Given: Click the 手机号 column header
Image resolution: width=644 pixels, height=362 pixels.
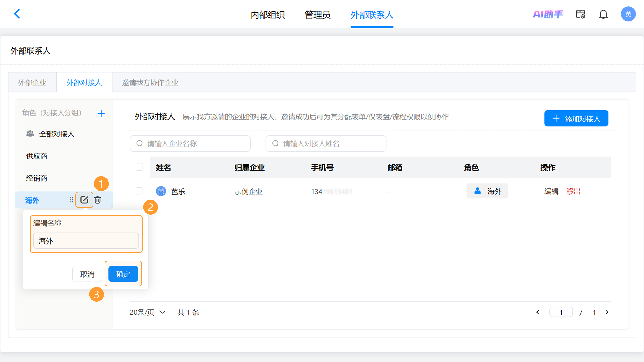Looking at the screenshot, I should (322, 167).
